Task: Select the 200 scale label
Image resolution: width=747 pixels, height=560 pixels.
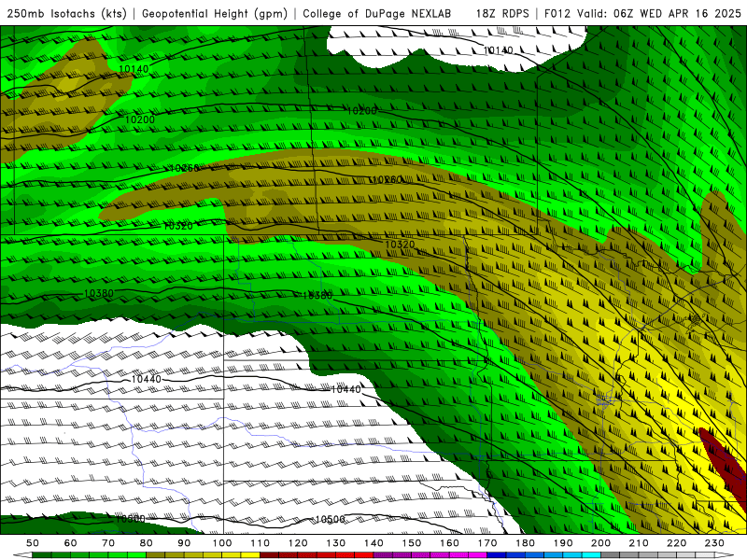Action: click(x=601, y=543)
